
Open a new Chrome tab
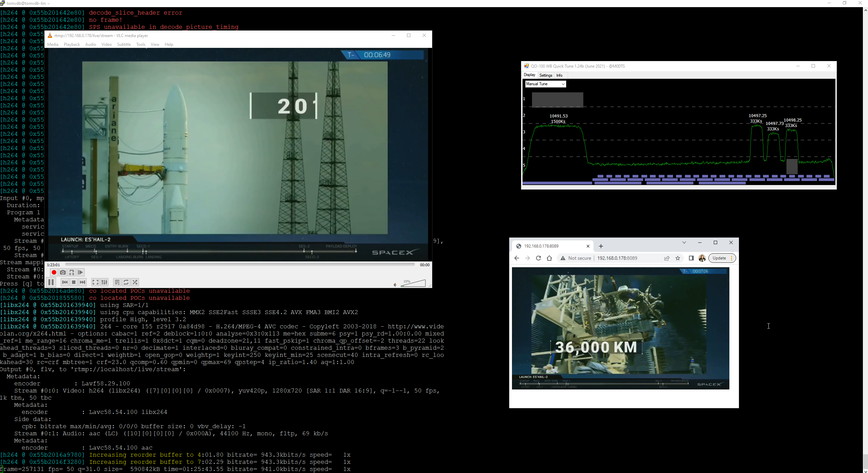tap(601, 246)
